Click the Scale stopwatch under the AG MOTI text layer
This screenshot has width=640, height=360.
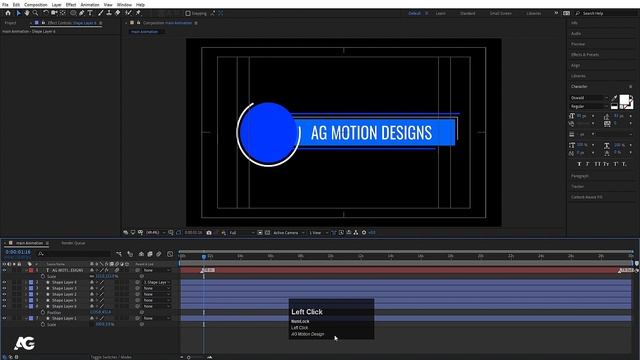43,276
